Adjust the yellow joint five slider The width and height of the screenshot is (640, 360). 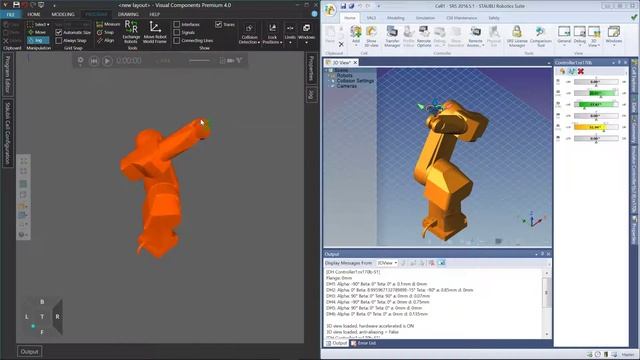(x=596, y=127)
